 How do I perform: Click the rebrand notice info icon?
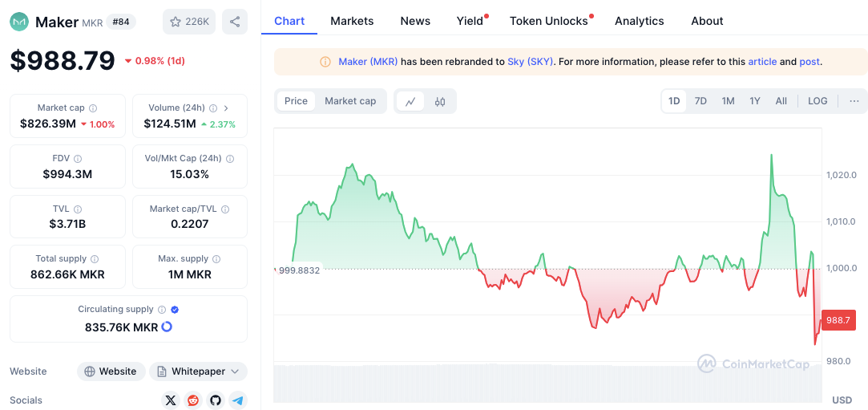pos(325,62)
